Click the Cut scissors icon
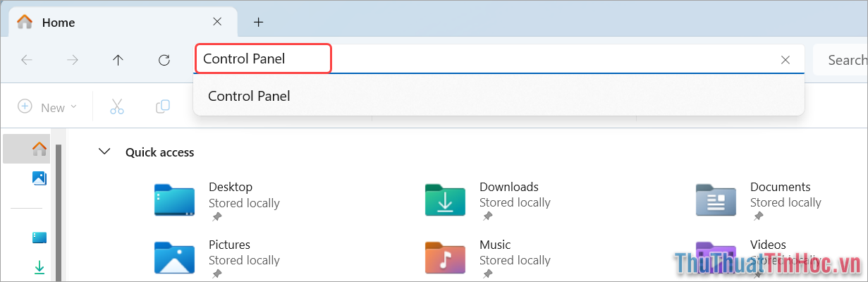 tap(117, 107)
